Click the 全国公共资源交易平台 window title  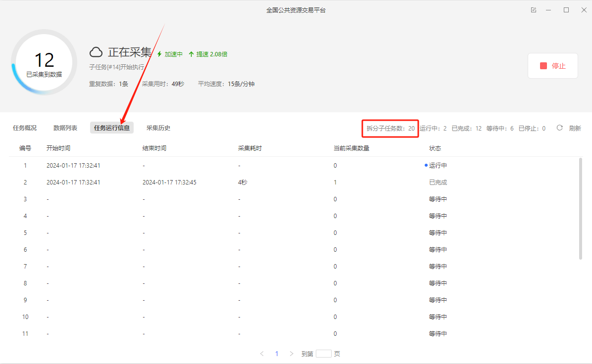[296, 10]
